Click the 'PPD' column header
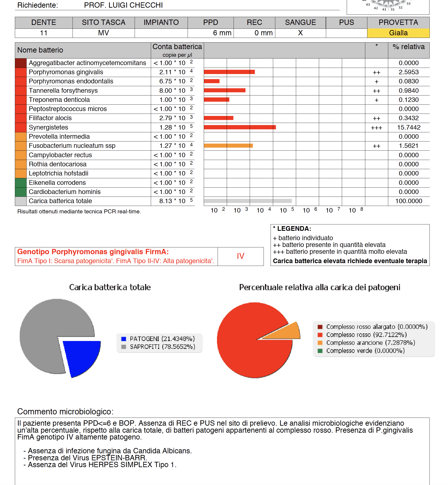Viewport: 448px width, 485px height. (x=210, y=23)
